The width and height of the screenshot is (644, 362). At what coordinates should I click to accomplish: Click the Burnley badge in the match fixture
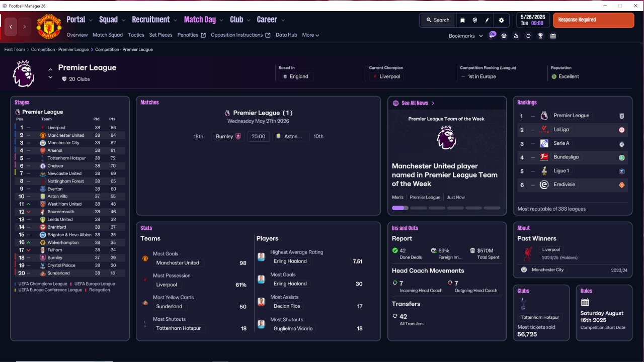(238, 136)
